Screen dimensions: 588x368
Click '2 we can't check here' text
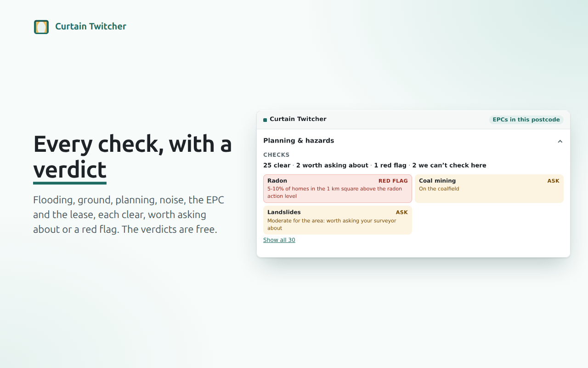449,166
